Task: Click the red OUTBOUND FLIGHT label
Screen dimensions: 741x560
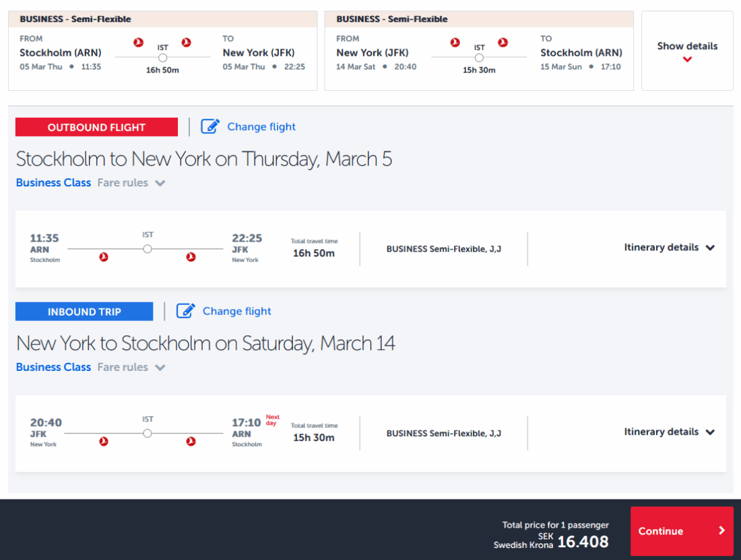Action: [96, 127]
